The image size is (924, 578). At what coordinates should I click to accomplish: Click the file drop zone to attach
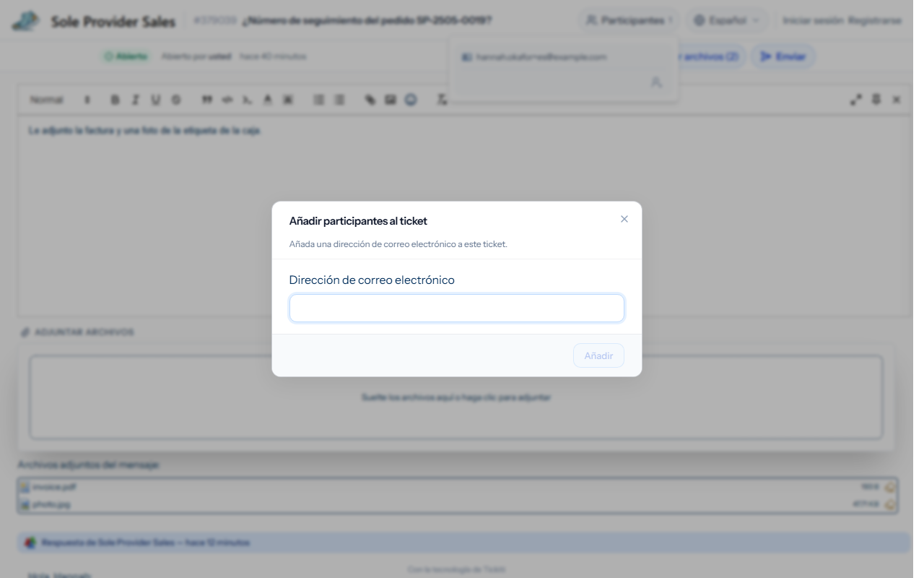pos(456,397)
